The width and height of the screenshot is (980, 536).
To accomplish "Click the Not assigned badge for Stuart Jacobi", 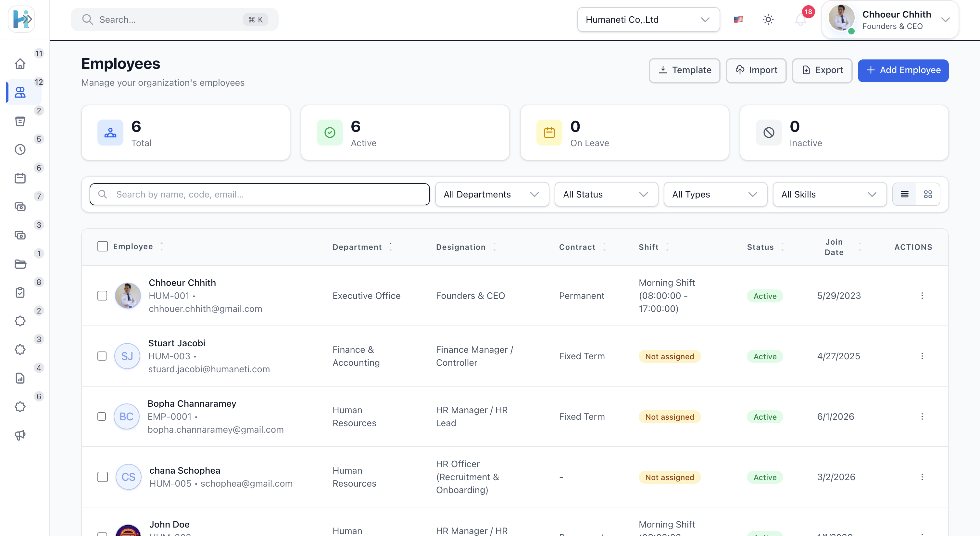I will tap(670, 356).
